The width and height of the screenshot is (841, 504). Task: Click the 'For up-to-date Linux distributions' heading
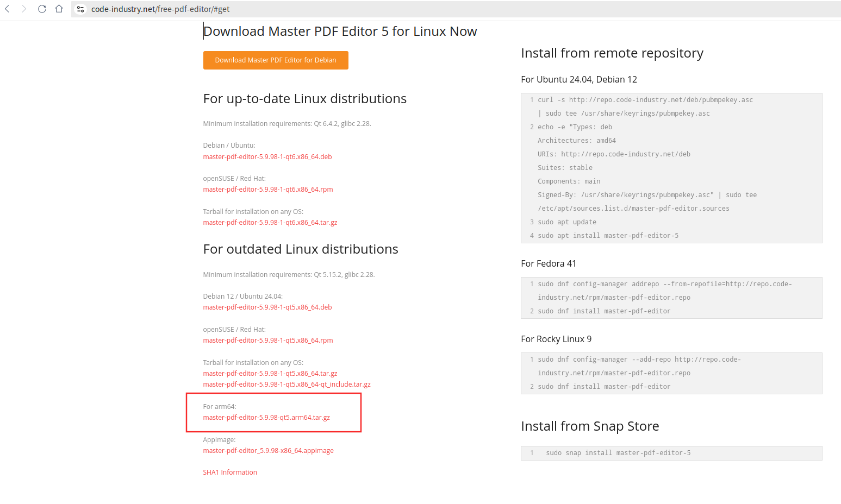pos(305,99)
